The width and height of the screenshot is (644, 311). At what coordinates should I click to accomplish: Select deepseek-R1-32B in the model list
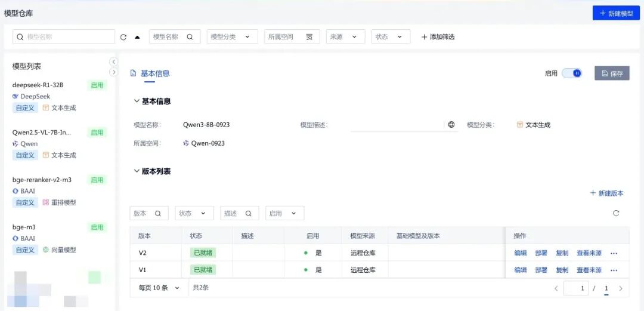38,85
